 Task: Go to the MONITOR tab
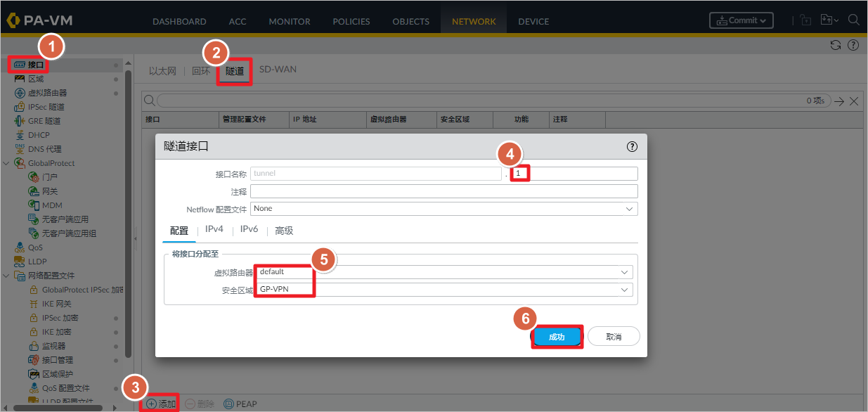coord(289,21)
